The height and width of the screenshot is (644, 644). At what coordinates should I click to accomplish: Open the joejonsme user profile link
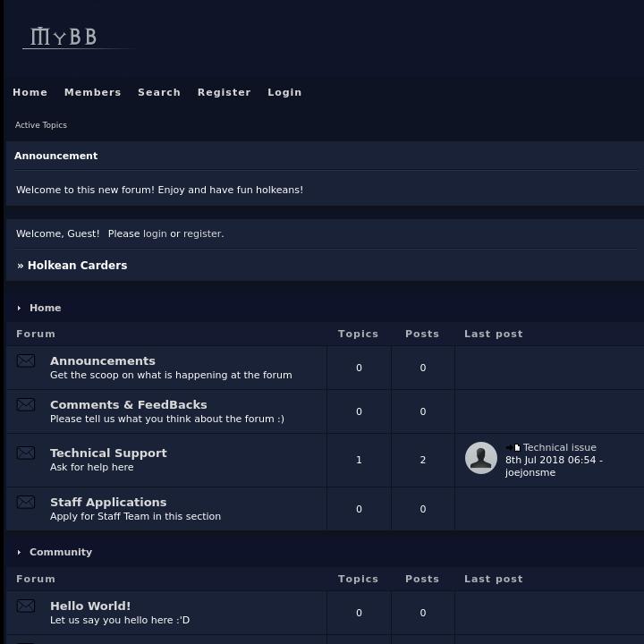click(530, 472)
